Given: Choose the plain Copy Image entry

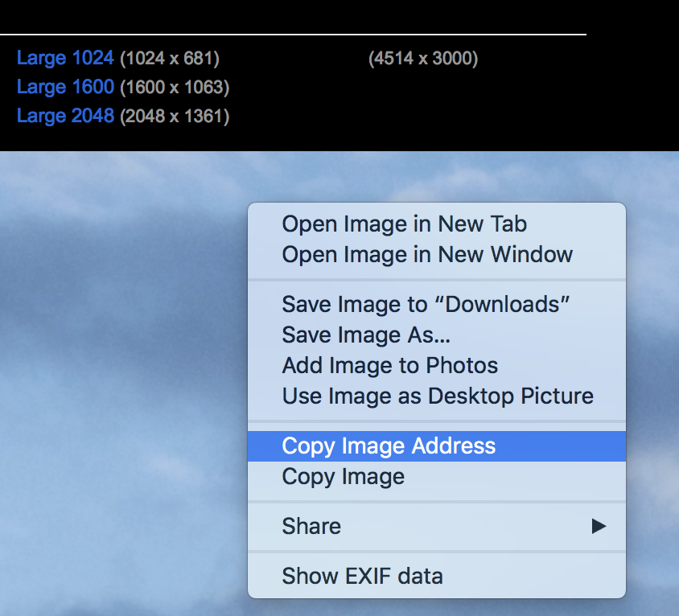Looking at the screenshot, I should (x=437, y=477).
